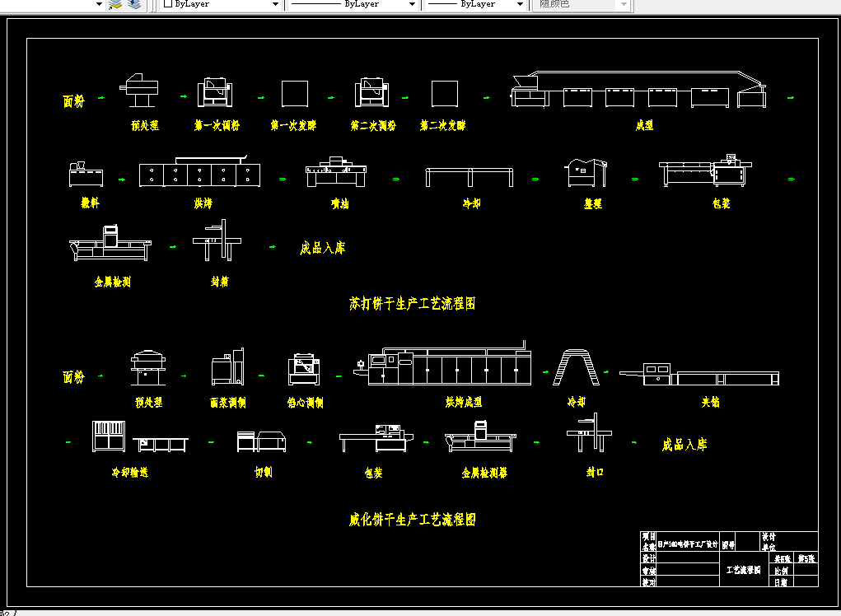Image resolution: width=841 pixels, height=616 pixels.
Task: Open the layer list dropdown arrow
Action: click(x=99, y=4)
